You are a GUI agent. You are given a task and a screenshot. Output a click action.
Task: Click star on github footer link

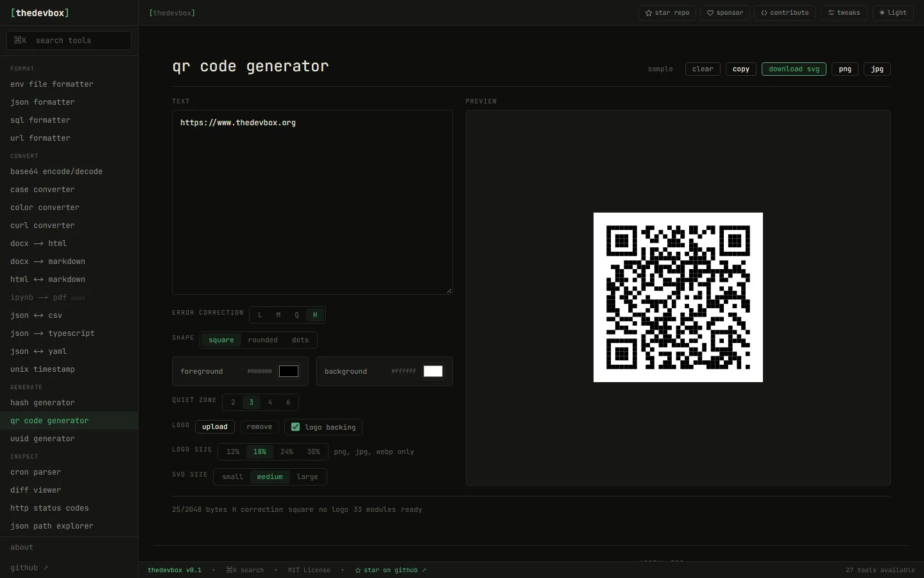pyautogui.click(x=391, y=570)
